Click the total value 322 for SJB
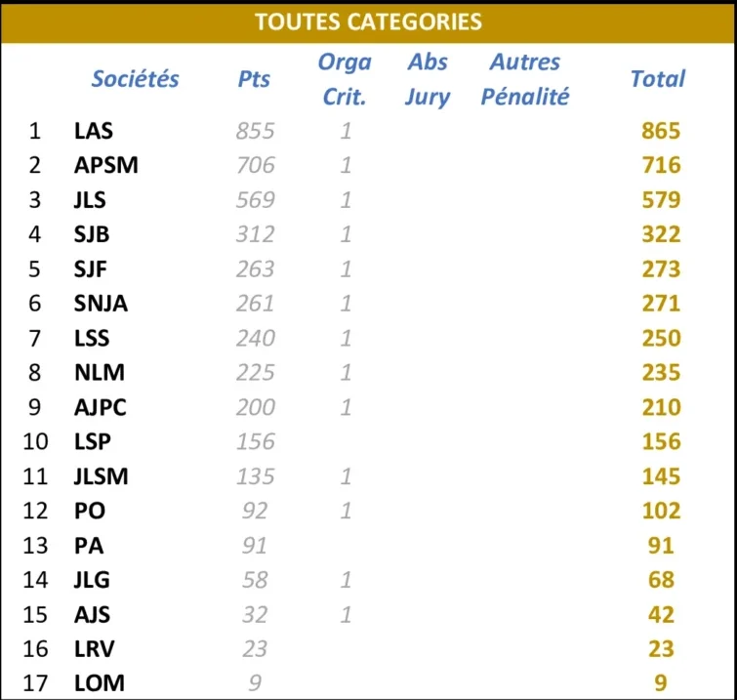The image size is (737, 700). (661, 234)
